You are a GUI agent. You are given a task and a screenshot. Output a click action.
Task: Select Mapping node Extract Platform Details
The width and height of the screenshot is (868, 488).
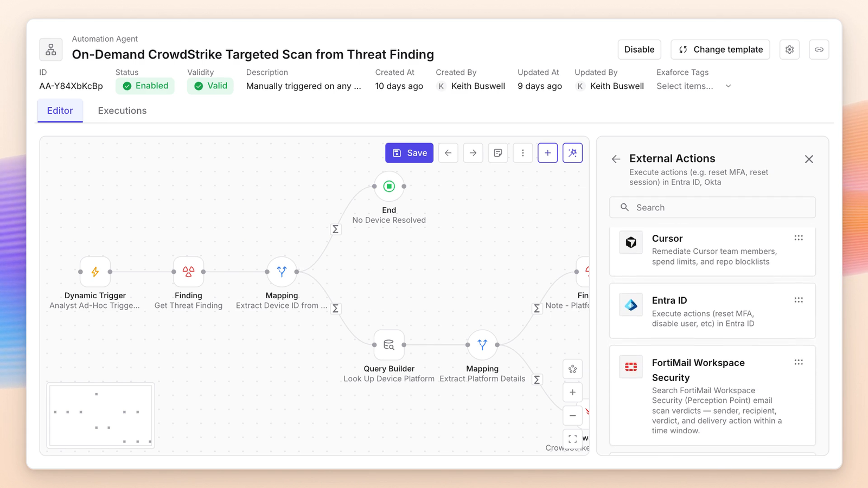(482, 345)
